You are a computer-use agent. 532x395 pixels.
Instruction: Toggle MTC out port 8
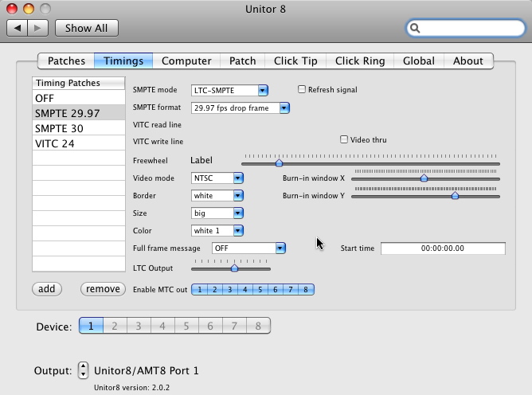306,289
